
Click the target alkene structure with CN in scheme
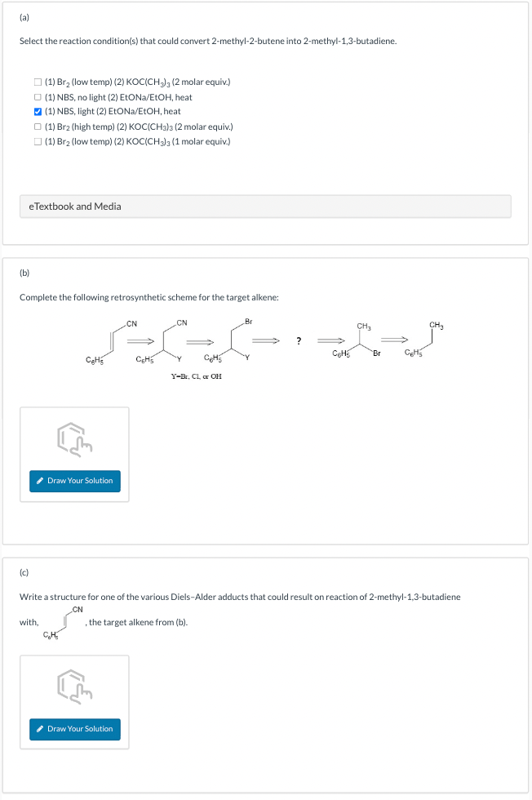click(111, 342)
